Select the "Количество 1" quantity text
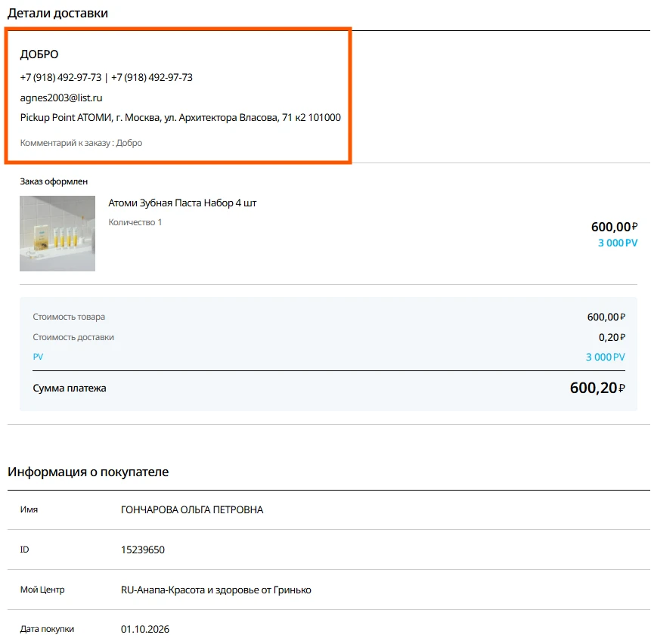Image resolution: width=651 pixels, height=644 pixels. pyautogui.click(x=135, y=222)
